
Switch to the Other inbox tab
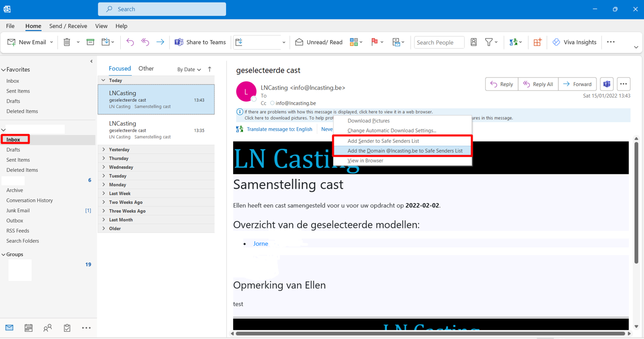[146, 69]
